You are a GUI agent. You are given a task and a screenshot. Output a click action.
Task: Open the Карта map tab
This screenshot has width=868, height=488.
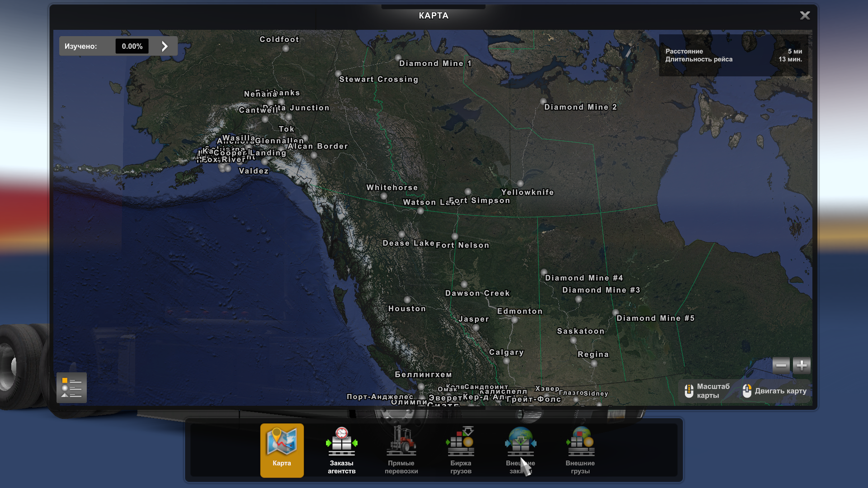[282, 450]
